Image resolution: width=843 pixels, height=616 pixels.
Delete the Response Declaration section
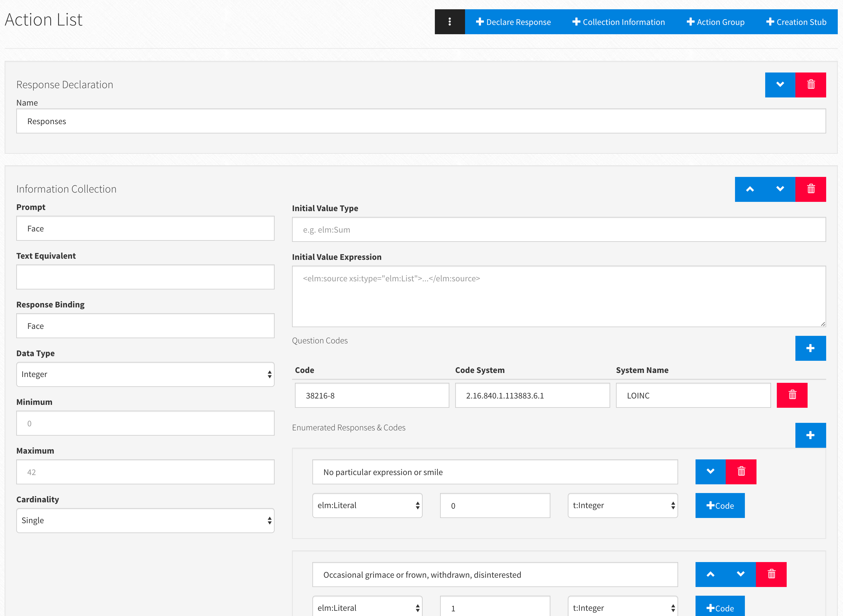(x=810, y=85)
